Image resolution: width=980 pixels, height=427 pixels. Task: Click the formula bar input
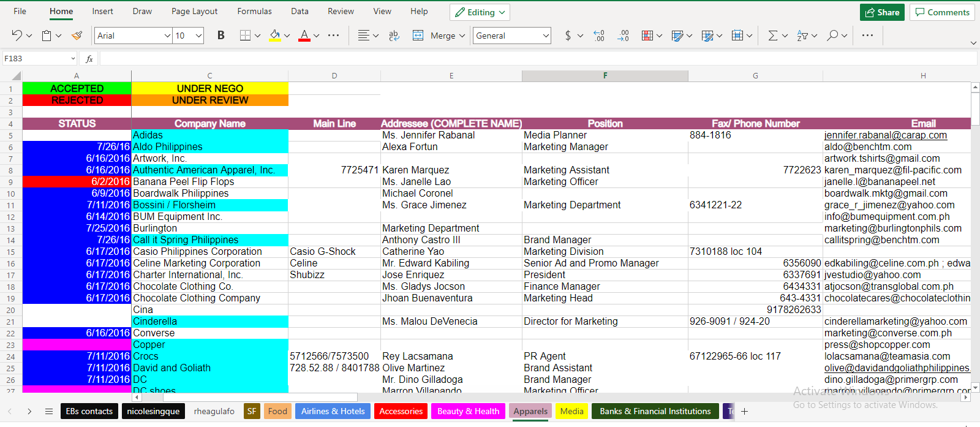tap(538, 59)
